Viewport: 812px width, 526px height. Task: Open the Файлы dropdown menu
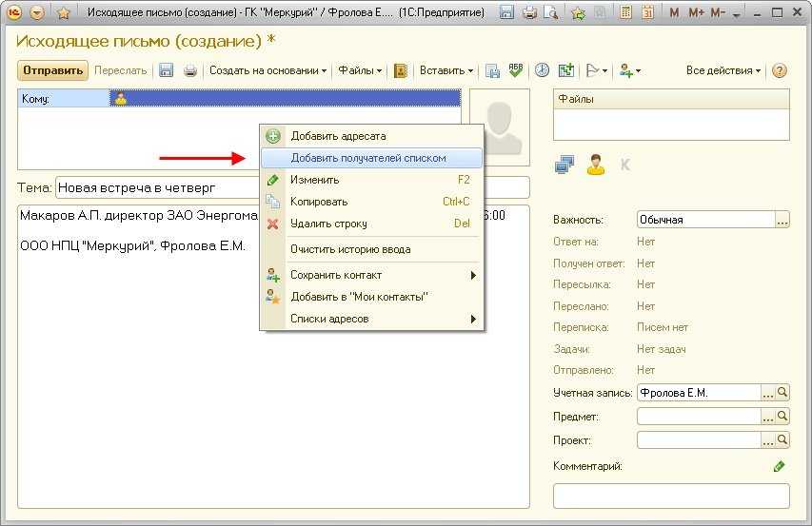tap(360, 70)
